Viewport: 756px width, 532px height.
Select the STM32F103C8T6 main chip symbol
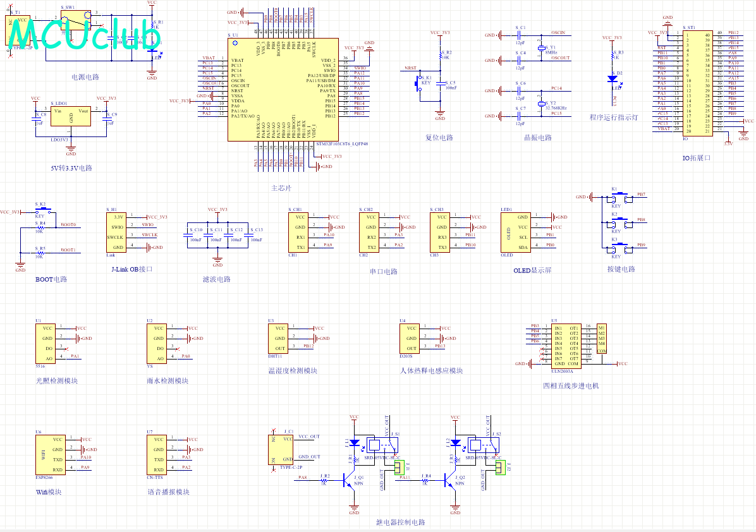(x=283, y=90)
